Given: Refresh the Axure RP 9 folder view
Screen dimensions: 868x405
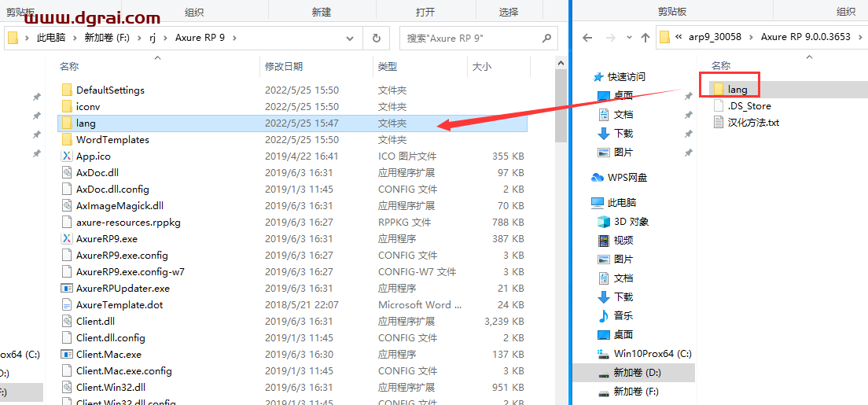Looking at the screenshot, I should 377,39.
